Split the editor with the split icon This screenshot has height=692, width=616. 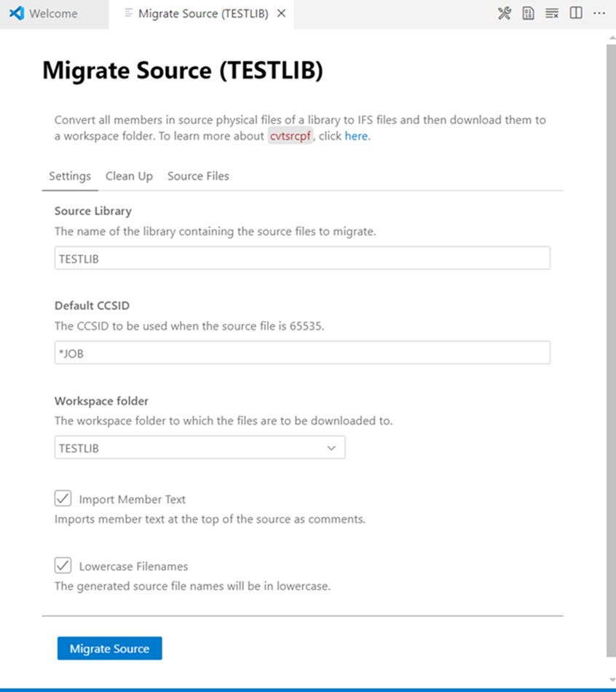(x=576, y=13)
